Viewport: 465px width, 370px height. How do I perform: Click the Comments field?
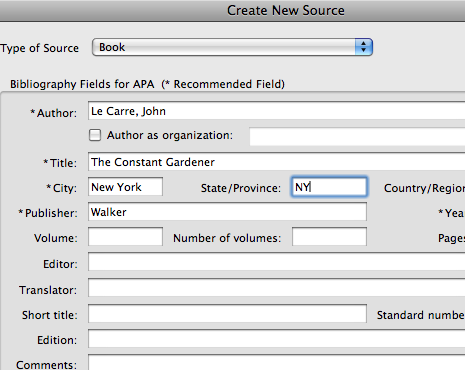[277, 363]
